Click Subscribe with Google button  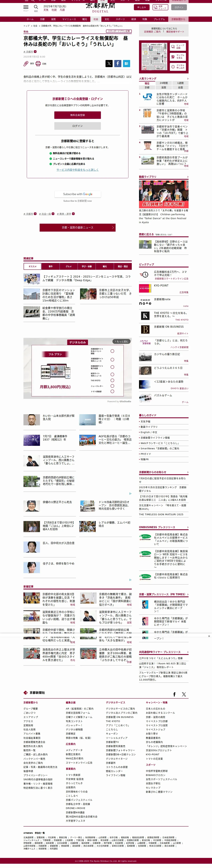[78, 194]
